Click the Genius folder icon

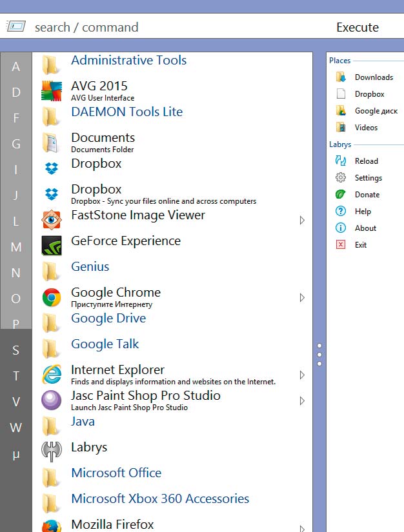(51, 271)
